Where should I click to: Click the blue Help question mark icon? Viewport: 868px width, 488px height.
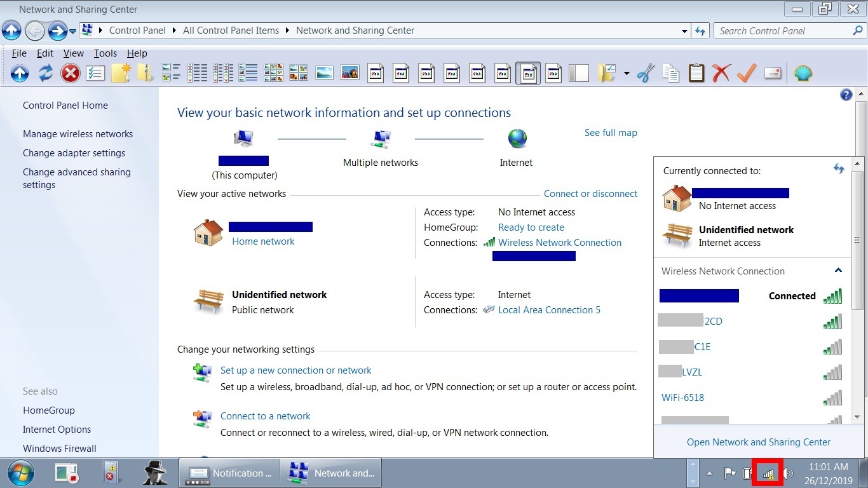(x=846, y=95)
